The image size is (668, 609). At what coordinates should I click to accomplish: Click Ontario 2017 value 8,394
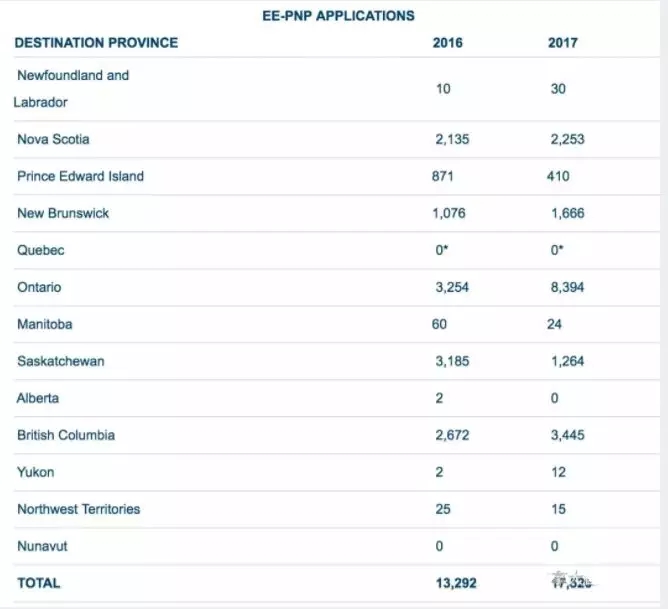point(567,287)
